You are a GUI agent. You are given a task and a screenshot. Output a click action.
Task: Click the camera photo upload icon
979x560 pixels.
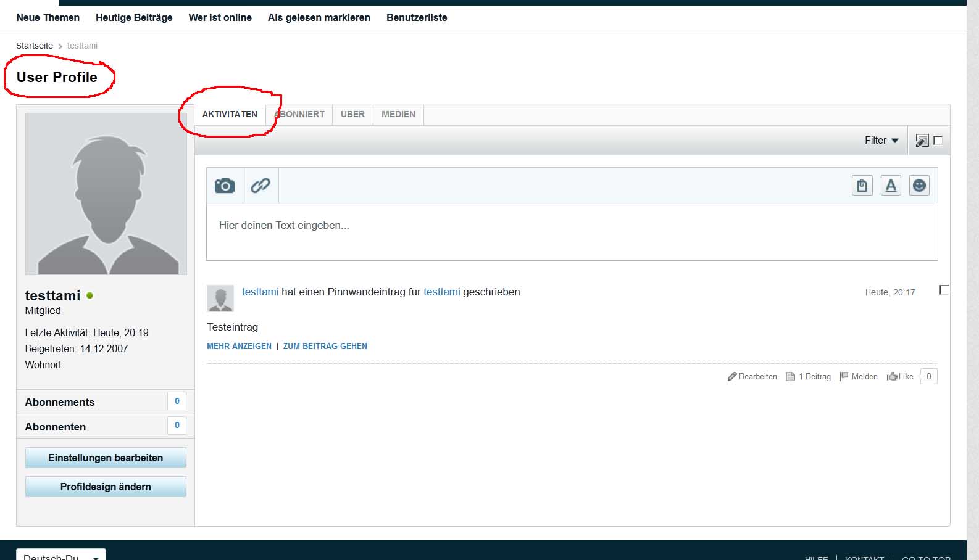coord(225,186)
